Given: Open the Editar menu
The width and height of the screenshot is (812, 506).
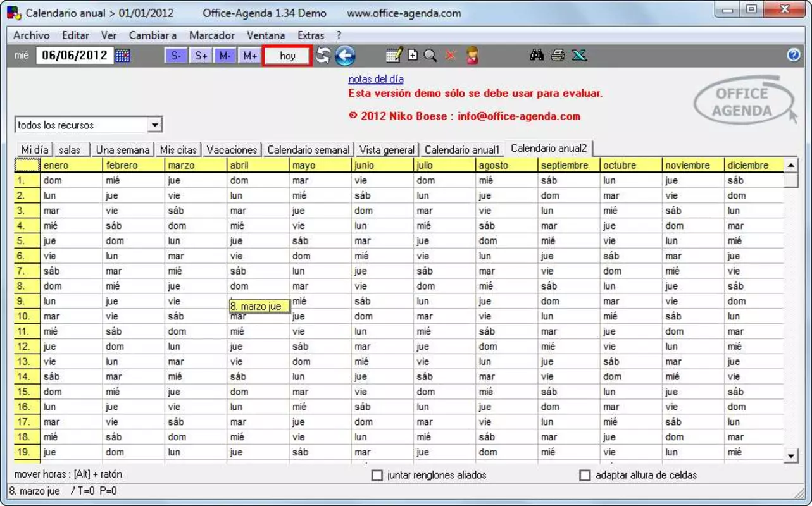Looking at the screenshot, I should point(75,35).
